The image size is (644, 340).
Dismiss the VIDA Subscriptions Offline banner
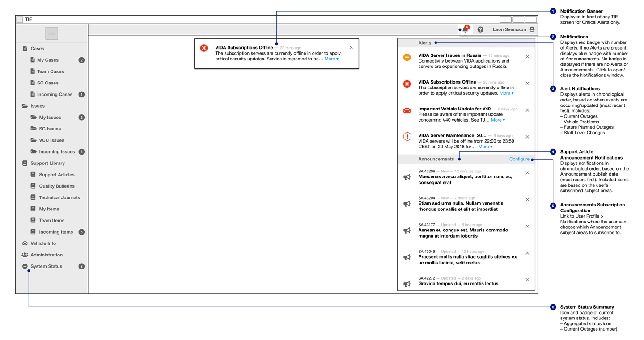pos(351,47)
